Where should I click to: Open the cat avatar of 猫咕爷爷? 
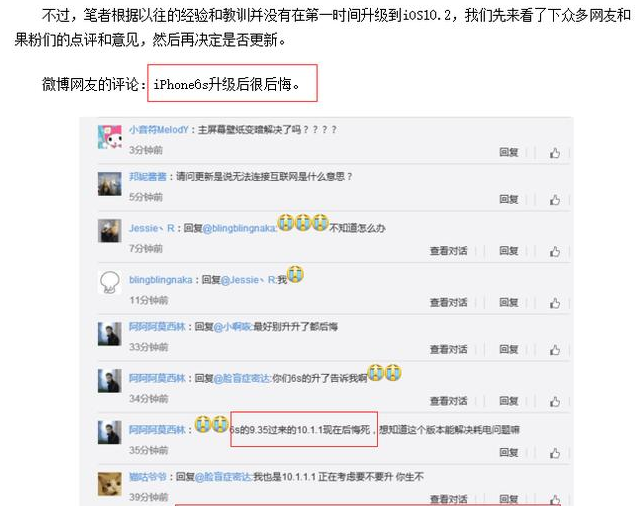(110, 484)
